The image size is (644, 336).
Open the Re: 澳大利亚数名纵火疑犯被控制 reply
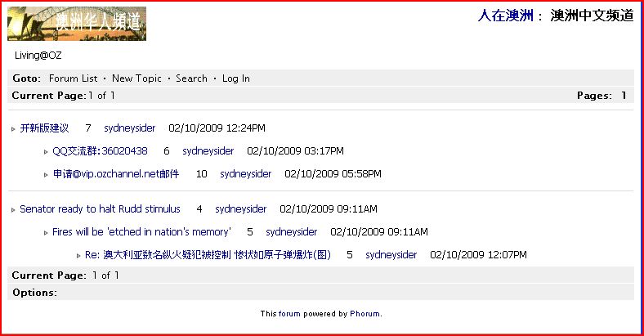208,255
